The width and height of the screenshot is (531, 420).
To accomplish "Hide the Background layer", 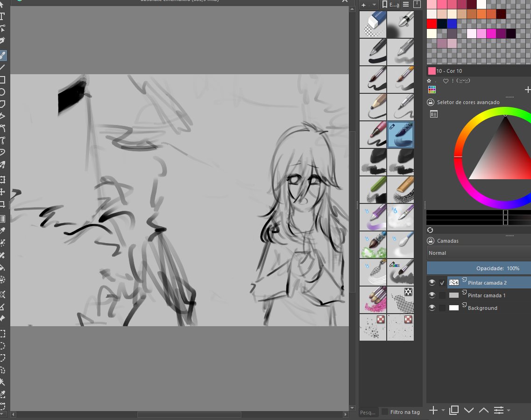I will (x=432, y=308).
